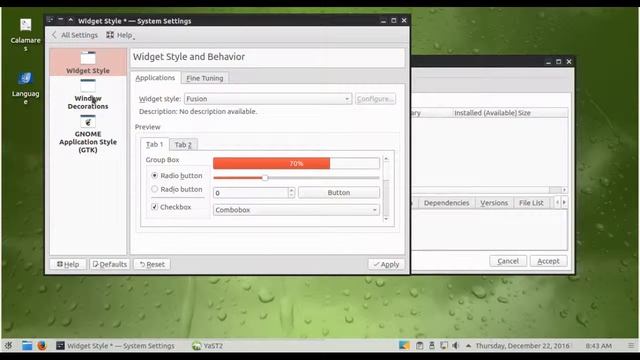Click YaST2 horizontal scrollbar right arrow

[x=564, y=190]
